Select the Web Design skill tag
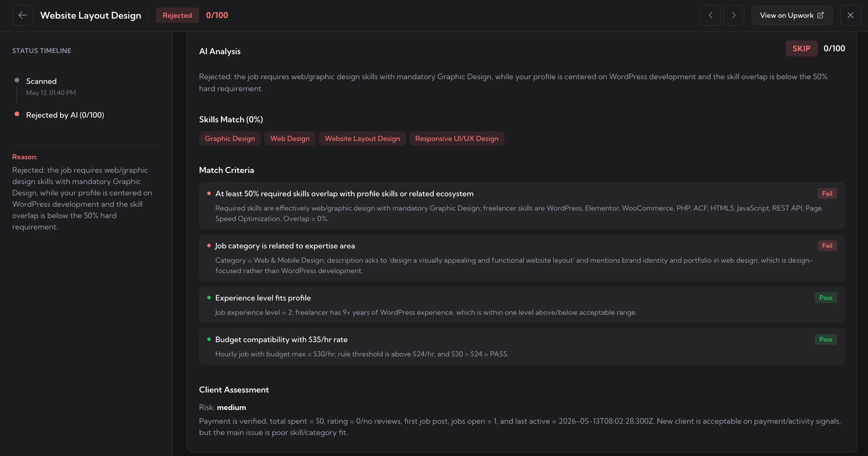 [x=290, y=139]
